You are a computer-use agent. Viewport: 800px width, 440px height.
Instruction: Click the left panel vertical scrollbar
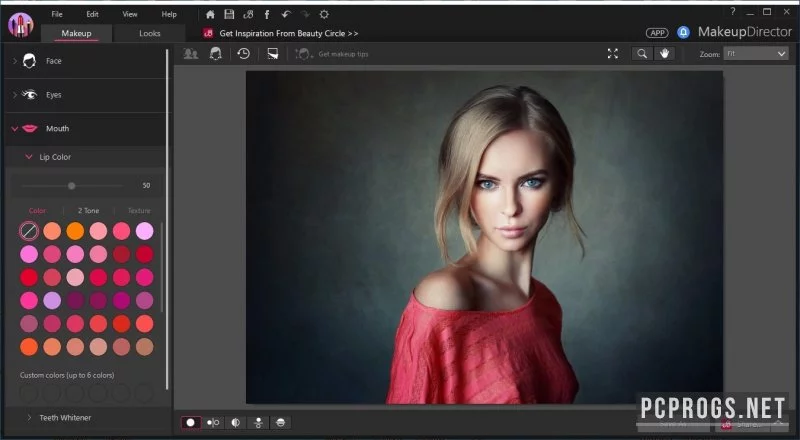click(167, 219)
